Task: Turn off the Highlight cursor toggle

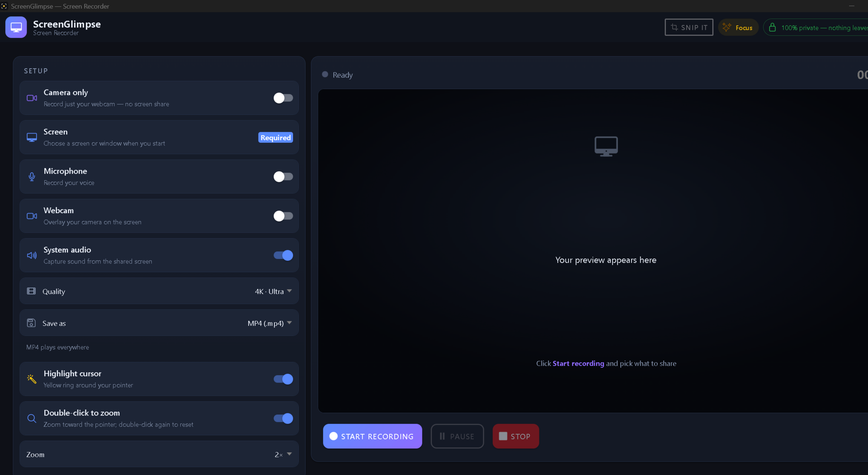Action: (283, 379)
